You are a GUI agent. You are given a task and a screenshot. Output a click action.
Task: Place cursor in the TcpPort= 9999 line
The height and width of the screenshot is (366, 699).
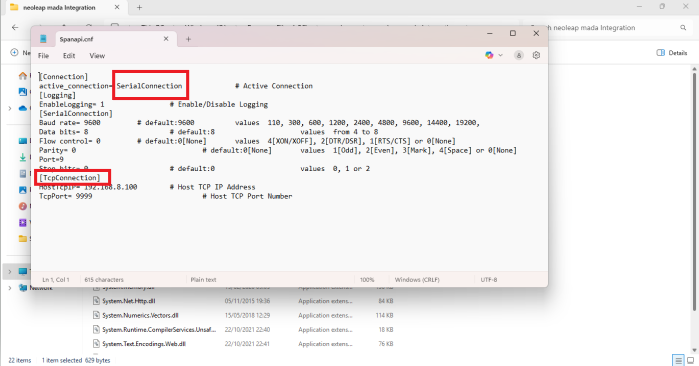66,196
